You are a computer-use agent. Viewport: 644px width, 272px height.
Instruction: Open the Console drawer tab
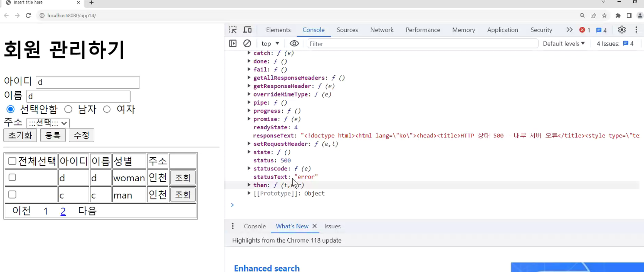point(255,226)
